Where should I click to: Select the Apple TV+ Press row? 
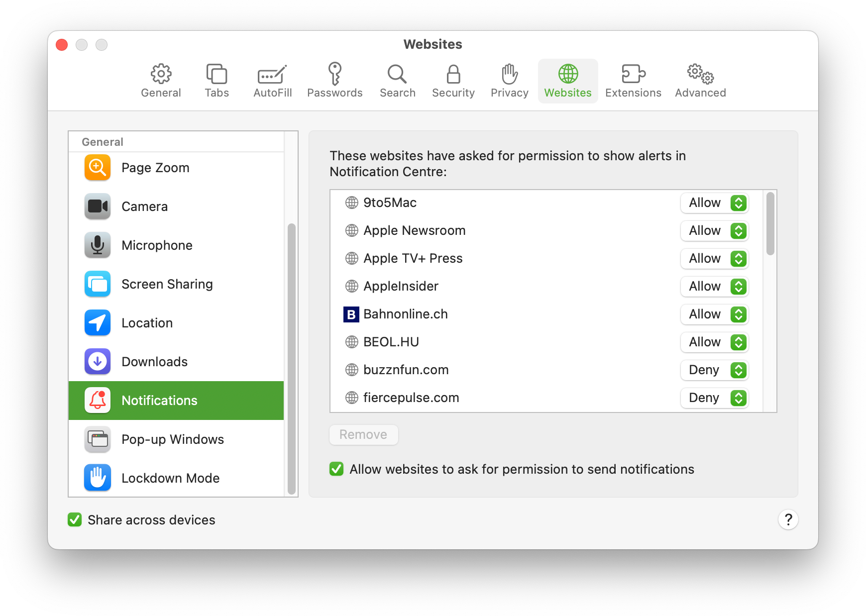pos(546,258)
